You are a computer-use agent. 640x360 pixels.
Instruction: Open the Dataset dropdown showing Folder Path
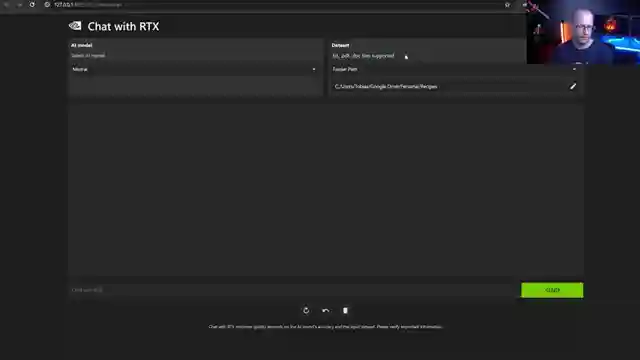click(x=454, y=69)
